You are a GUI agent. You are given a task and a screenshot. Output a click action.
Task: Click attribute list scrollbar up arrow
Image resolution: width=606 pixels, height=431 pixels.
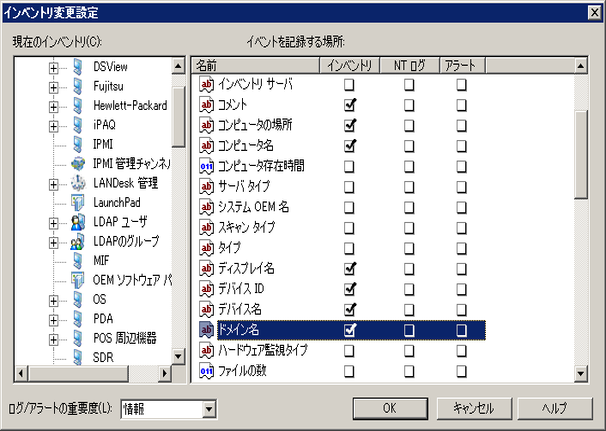tap(581, 66)
